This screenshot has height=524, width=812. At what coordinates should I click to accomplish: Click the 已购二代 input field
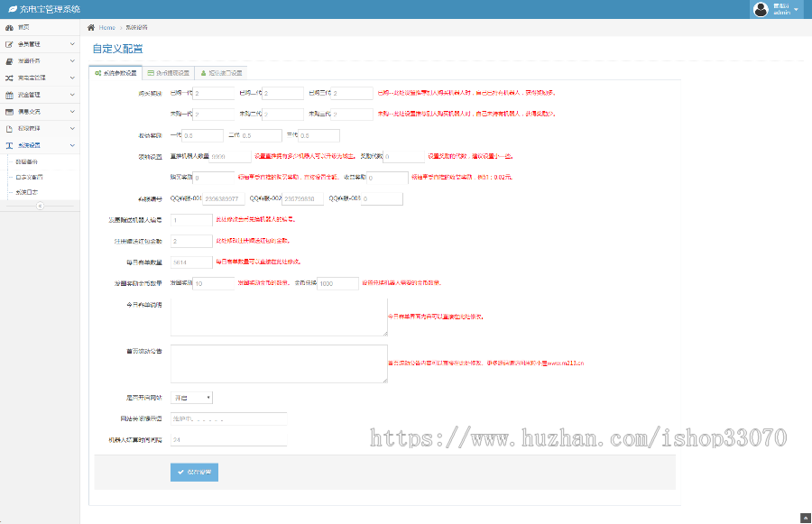click(282, 93)
